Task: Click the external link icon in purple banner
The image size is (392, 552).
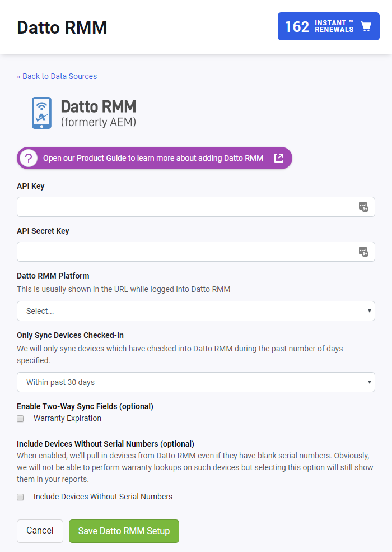Action: click(x=279, y=158)
